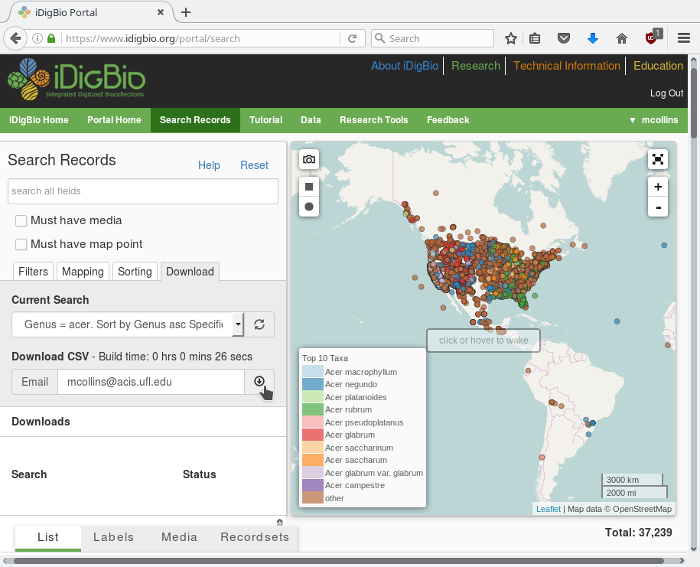Viewport: 700px width, 567px height.
Task: Check the Must have map point option
Action: pyautogui.click(x=21, y=244)
